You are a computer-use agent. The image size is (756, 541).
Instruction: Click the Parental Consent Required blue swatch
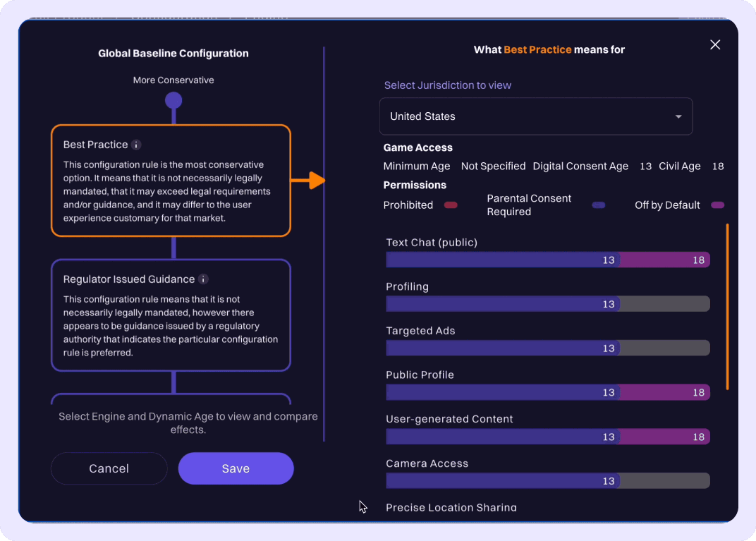point(599,205)
